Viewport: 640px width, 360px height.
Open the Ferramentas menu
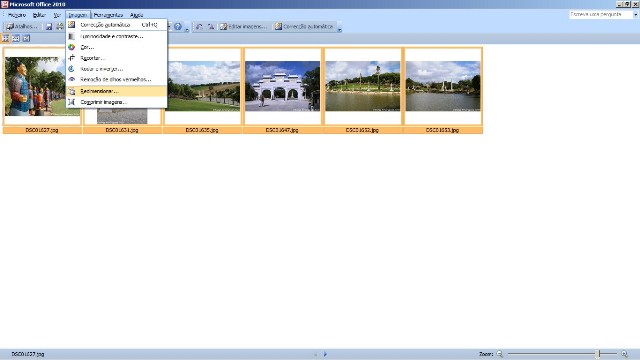coord(108,15)
